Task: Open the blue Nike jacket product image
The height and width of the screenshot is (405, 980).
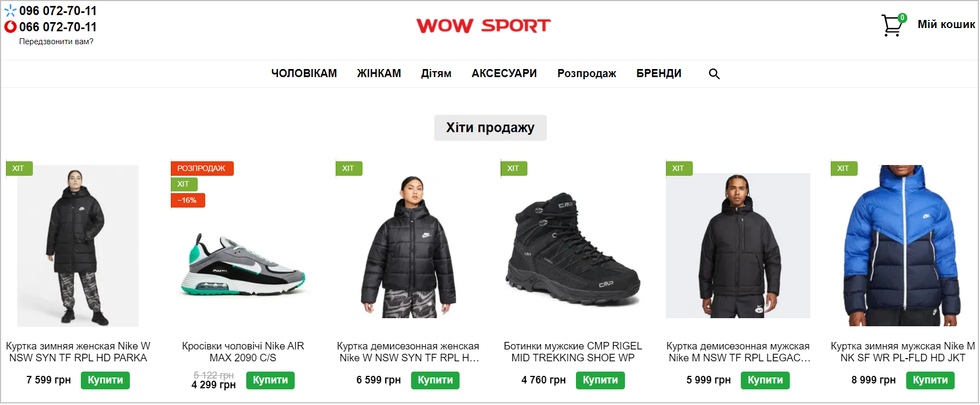Action: click(902, 245)
